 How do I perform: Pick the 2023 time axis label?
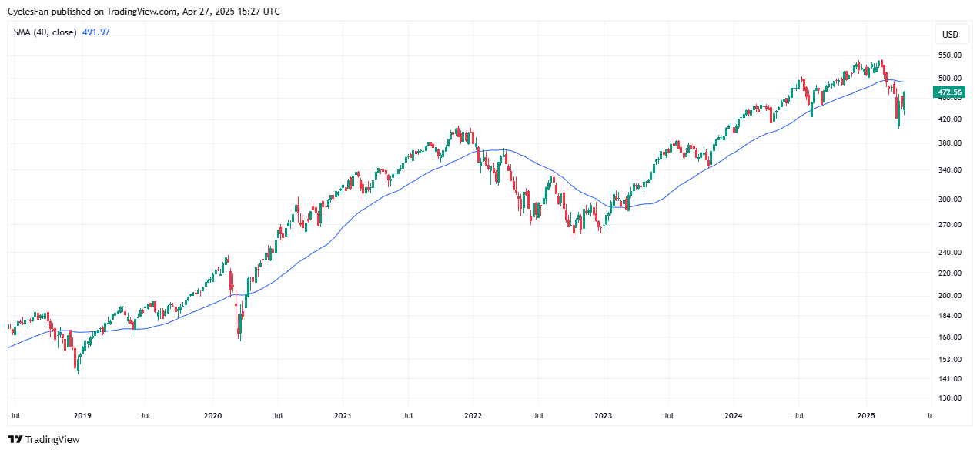[604, 416]
